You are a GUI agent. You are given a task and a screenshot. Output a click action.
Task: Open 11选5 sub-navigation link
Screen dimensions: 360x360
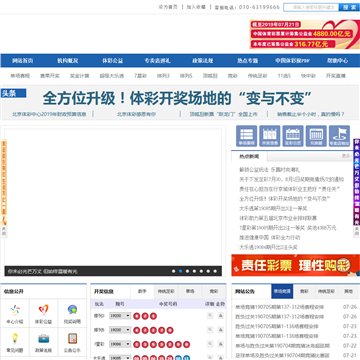tap(284, 76)
